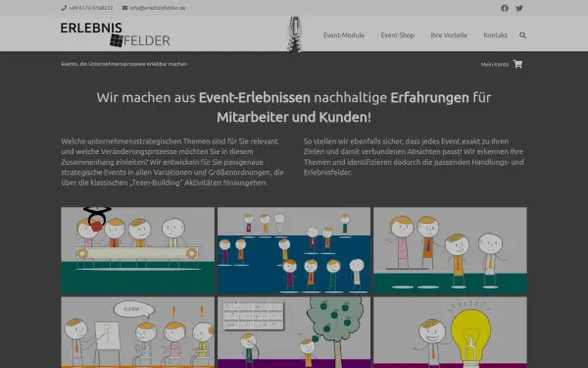The image size is (588, 368).
Task: Click the Erlebnisfelder logo
Action: [x=115, y=34]
